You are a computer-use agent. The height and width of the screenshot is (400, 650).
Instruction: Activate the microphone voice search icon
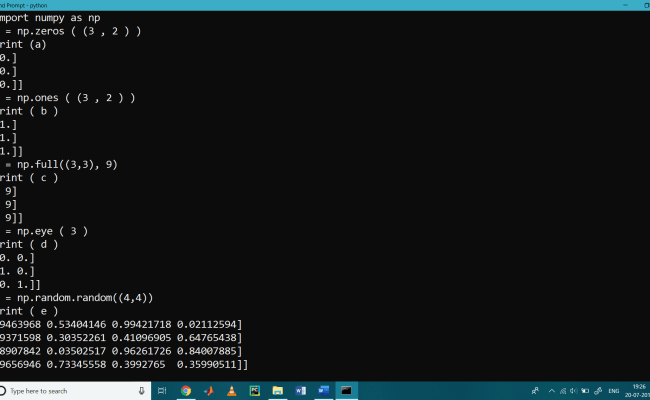[x=141, y=391]
